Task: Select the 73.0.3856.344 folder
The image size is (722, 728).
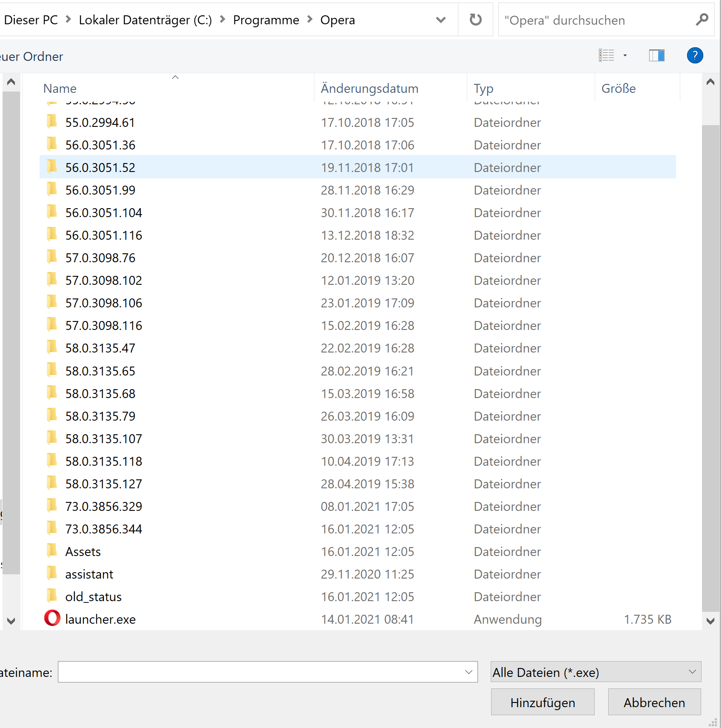Action: [x=104, y=529]
